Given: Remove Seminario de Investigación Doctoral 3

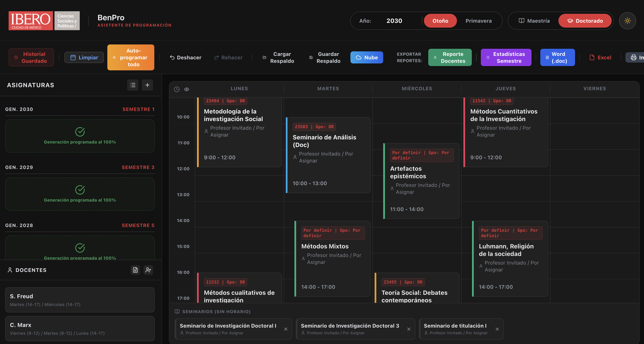Looking at the screenshot, I should coord(409,329).
